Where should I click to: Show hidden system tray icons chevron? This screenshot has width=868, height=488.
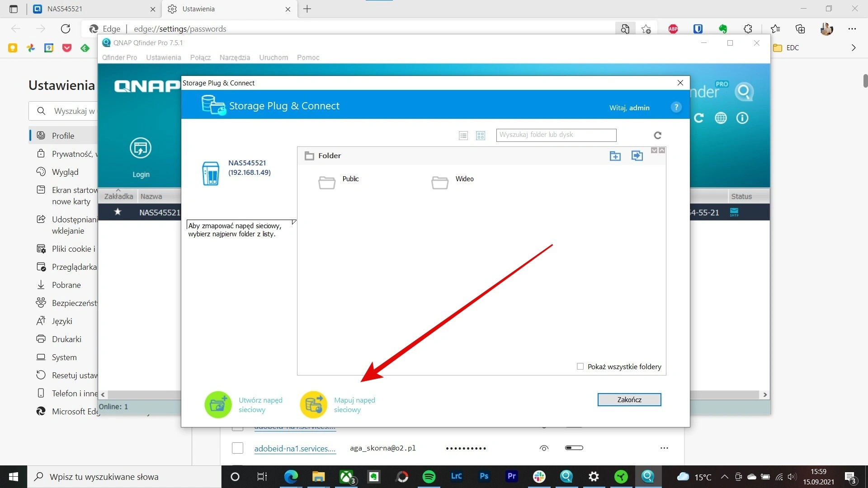point(724,477)
